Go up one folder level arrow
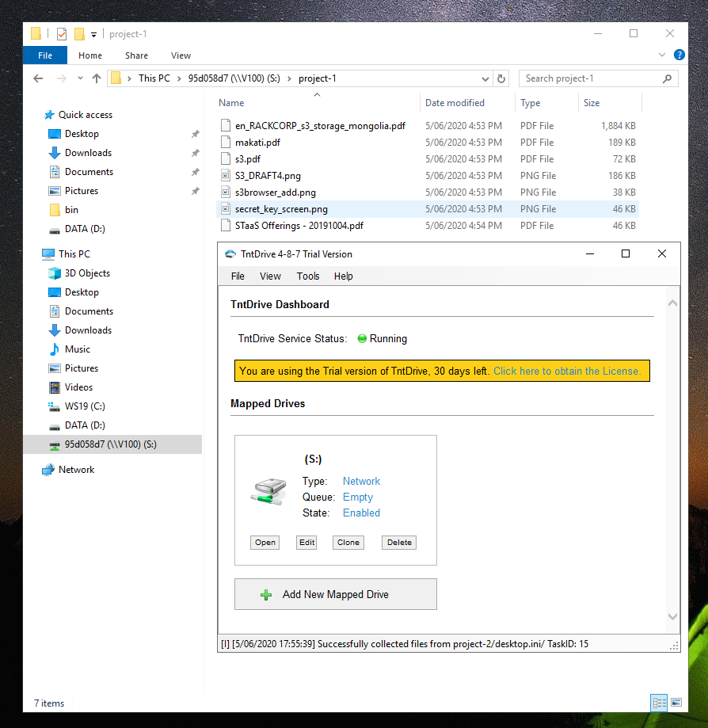Screen dimensions: 708x728 pos(97,78)
